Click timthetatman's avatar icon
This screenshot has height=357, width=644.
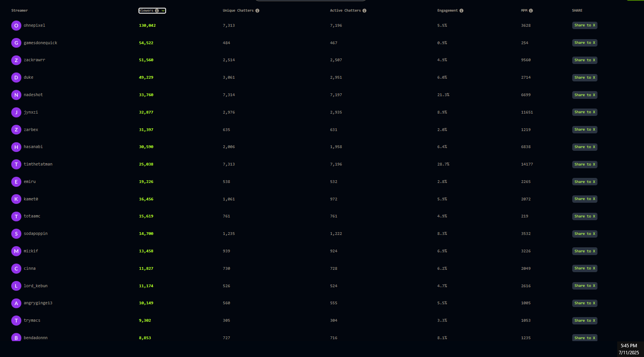(x=16, y=164)
